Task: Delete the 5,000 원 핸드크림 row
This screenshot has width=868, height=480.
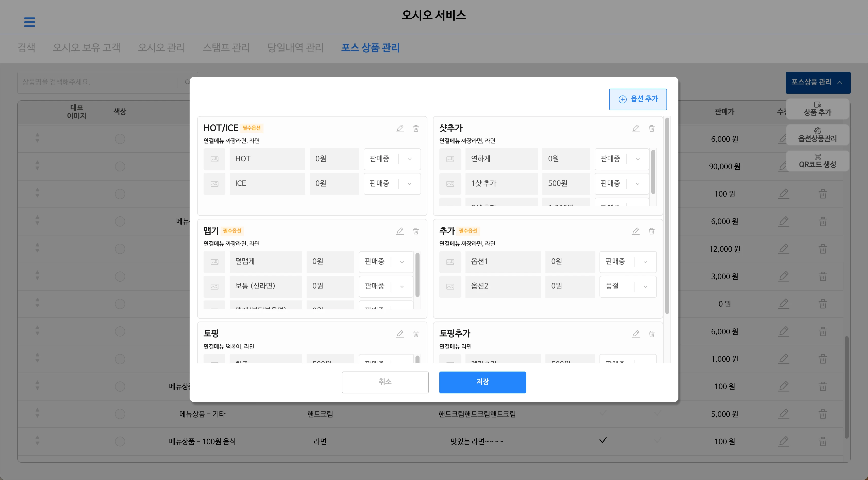Action: (x=823, y=414)
